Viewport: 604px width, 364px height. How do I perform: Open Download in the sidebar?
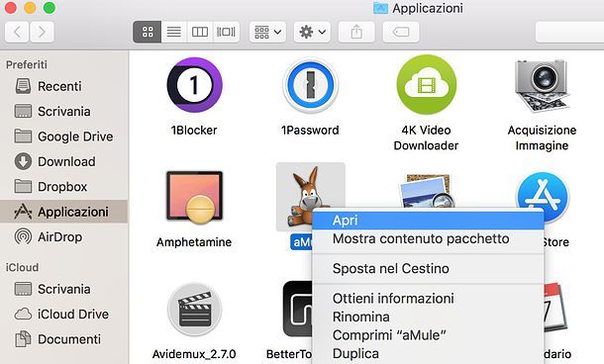click(64, 161)
